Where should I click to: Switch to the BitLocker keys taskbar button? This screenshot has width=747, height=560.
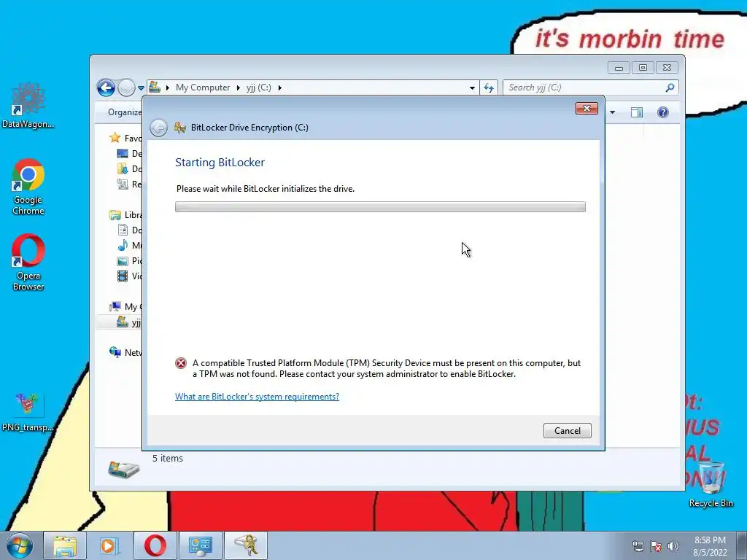tap(245, 545)
